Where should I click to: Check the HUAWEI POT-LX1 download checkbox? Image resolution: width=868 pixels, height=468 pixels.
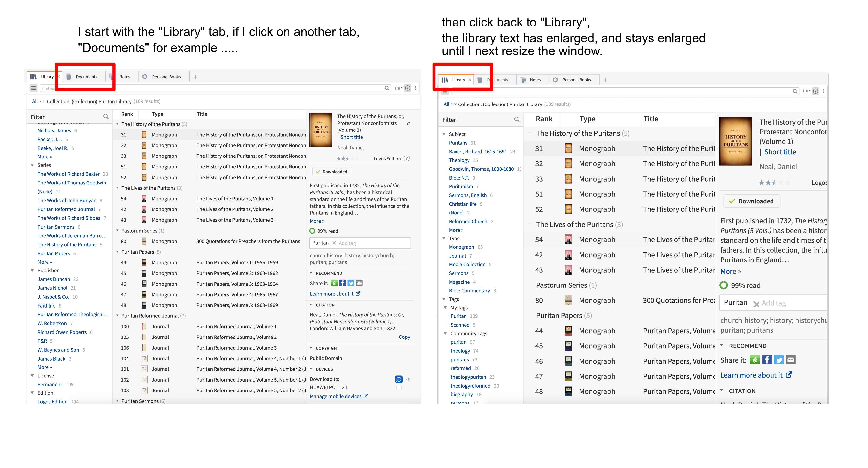coord(399,388)
